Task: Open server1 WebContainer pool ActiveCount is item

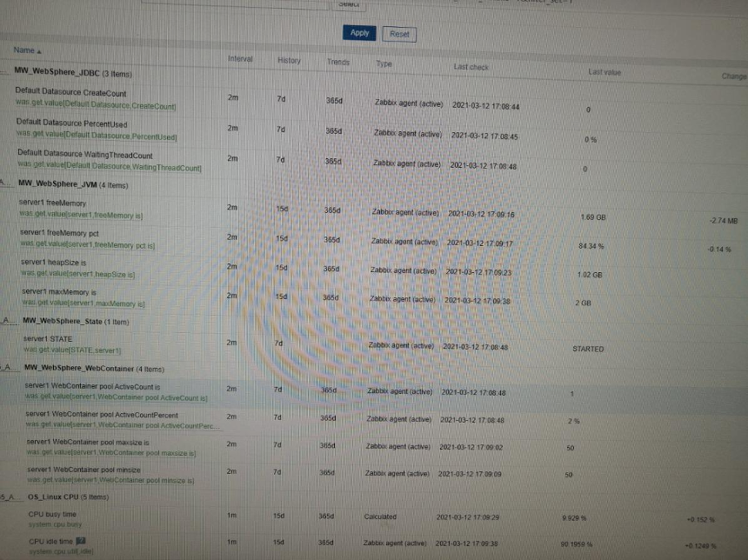Action: 92,386
